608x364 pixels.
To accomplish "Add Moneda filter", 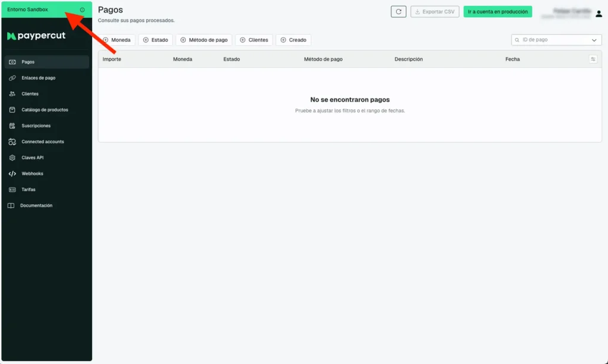I will [117, 40].
